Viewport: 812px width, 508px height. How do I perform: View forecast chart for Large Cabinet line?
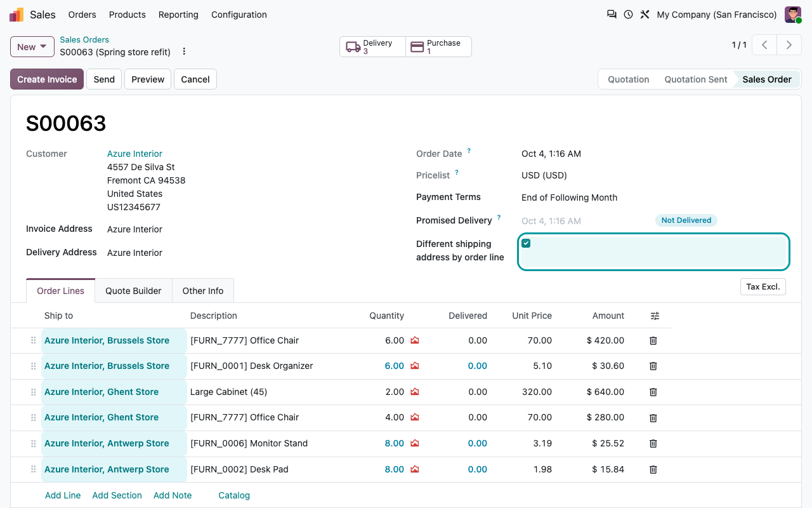(415, 392)
